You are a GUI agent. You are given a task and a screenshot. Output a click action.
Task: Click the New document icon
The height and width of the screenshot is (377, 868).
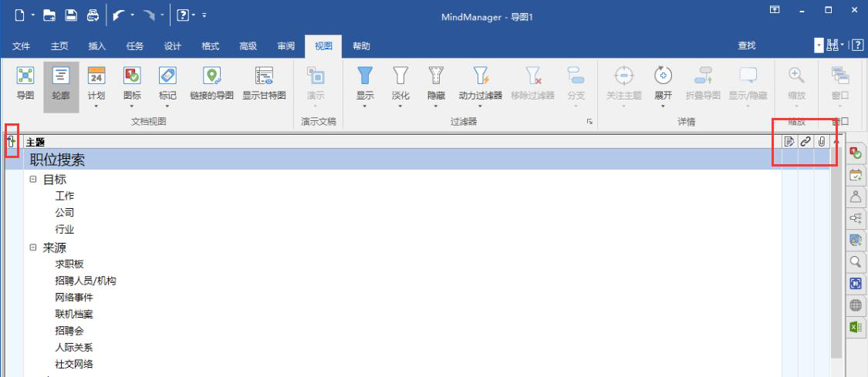(x=20, y=15)
